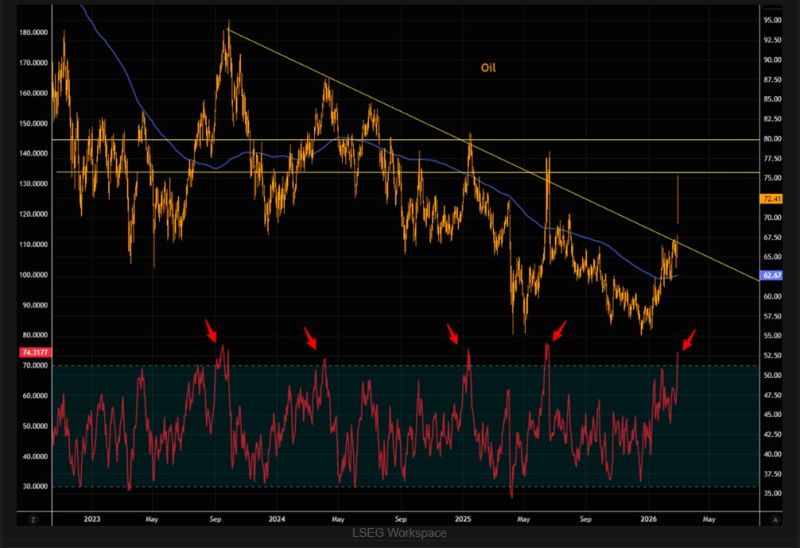Click the 95.00 value on right price axis
The height and width of the screenshot is (548, 800).
(772, 20)
